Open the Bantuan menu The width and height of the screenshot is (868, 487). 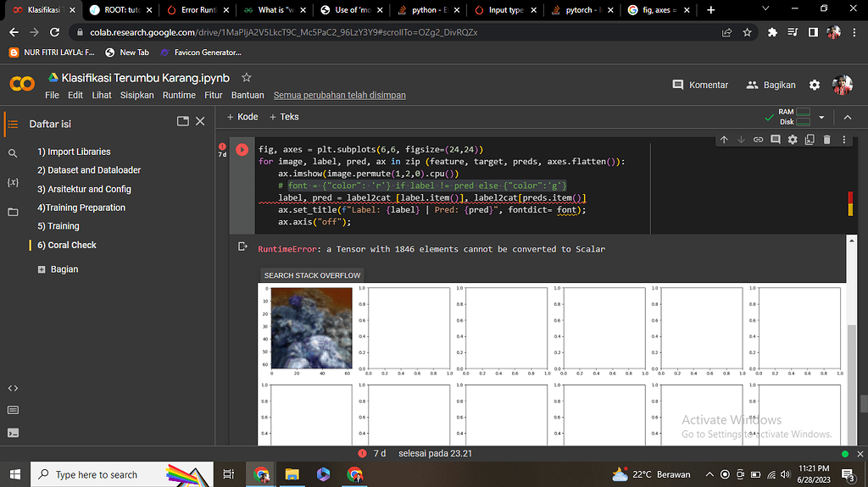[x=248, y=95]
